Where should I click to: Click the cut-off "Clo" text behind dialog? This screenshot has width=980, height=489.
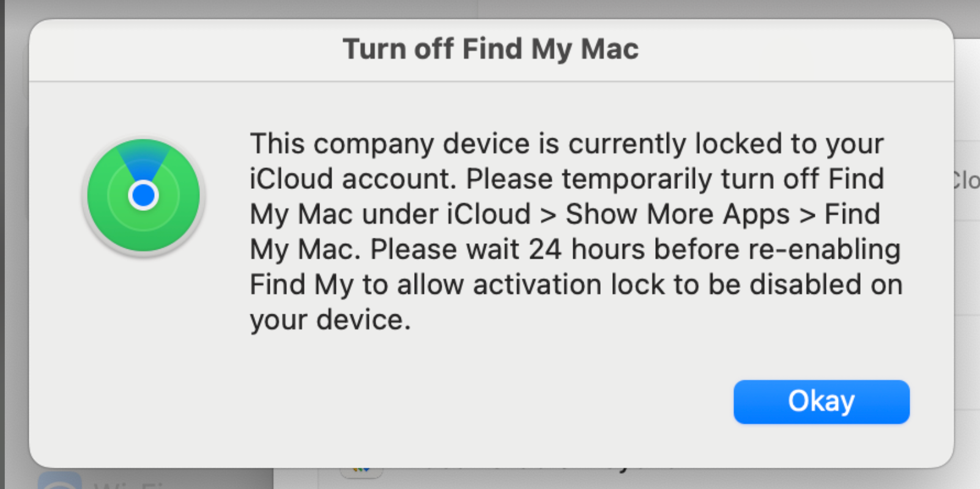(x=967, y=180)
